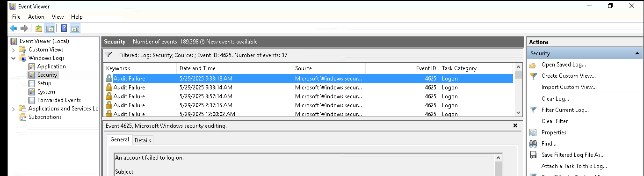Click the Open Saved Log folder icon

(x=533, y=65)
